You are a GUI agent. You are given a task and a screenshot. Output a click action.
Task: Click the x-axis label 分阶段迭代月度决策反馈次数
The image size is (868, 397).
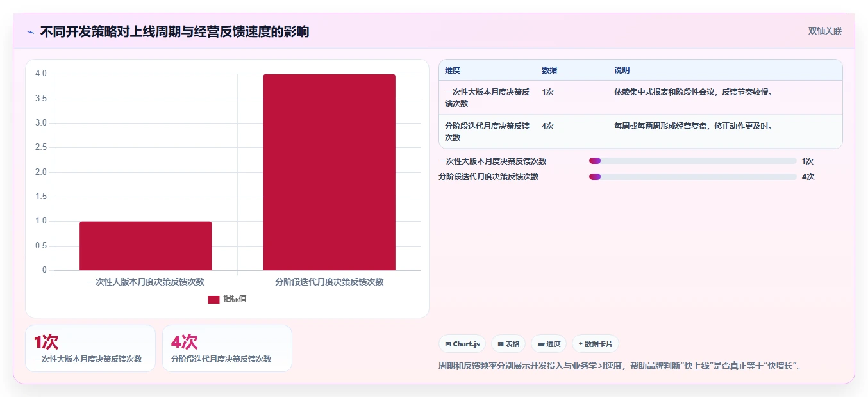(x=329, y=282)
